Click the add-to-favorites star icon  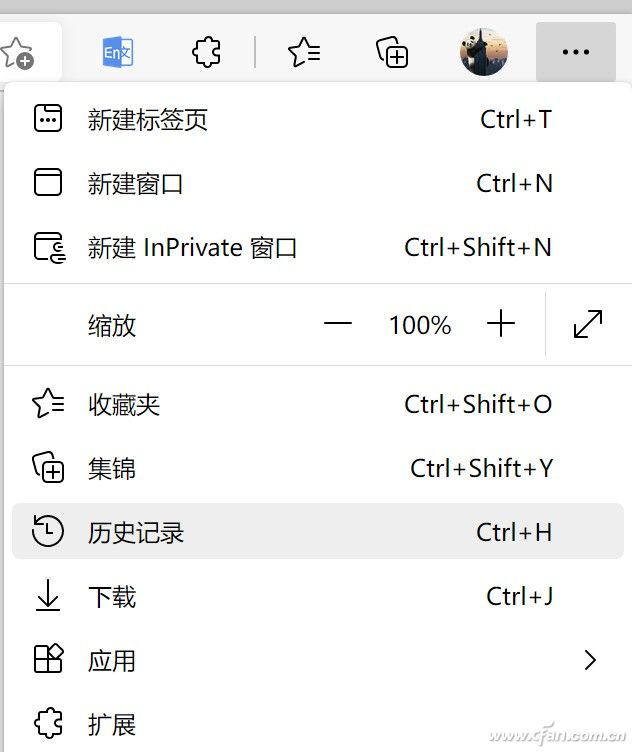point(17,52)
